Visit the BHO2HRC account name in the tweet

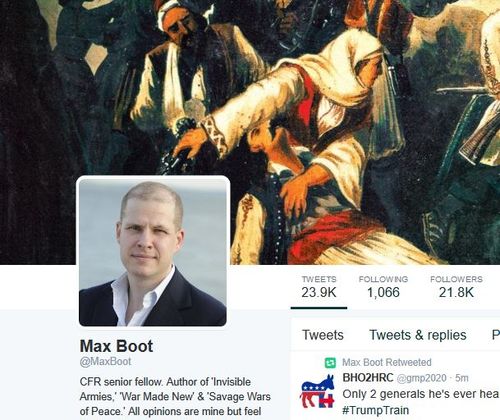368,378
